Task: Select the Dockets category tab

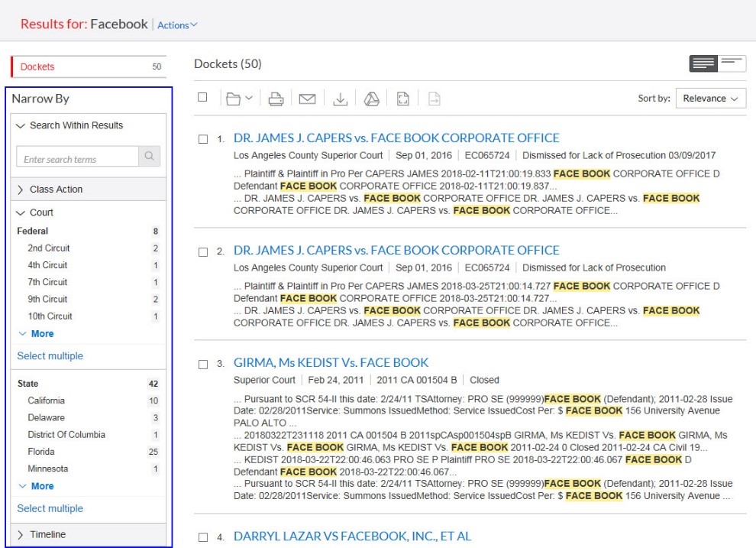Action: coord(89,66)
